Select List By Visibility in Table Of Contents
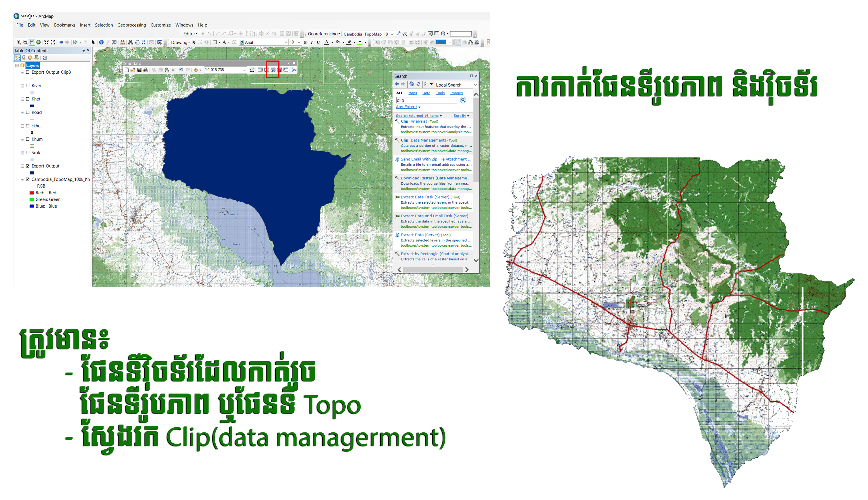The height and width of the screenshot is (500, 868). coord(30,58)
